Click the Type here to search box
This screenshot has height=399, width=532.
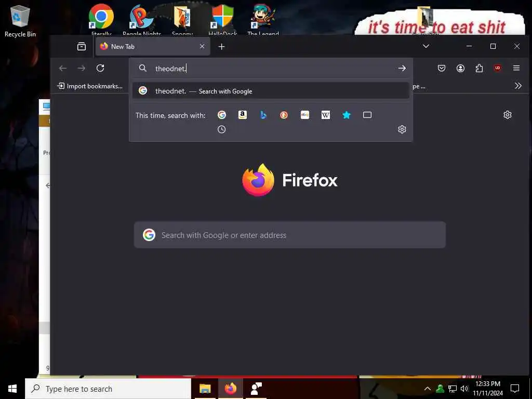click(108, 389)
